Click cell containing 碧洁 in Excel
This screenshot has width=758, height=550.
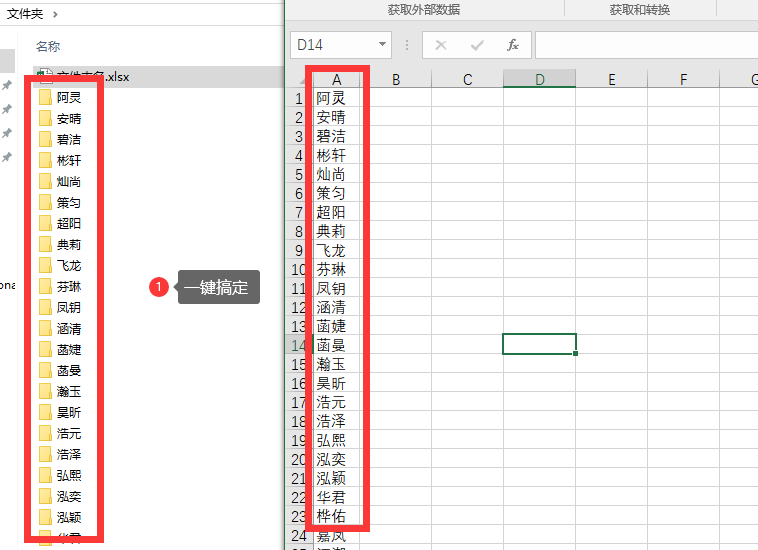pyautogui.click(x=337, y=136)
